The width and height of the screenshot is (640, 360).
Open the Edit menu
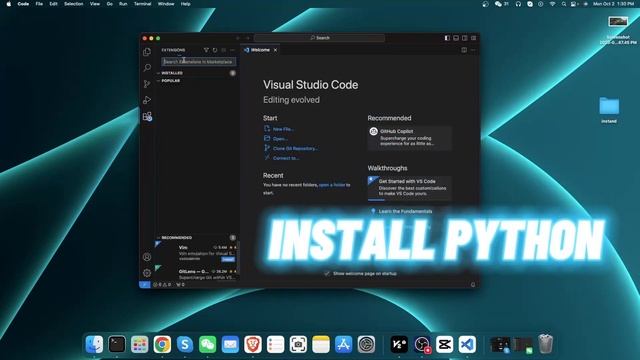tap(53, 4)
